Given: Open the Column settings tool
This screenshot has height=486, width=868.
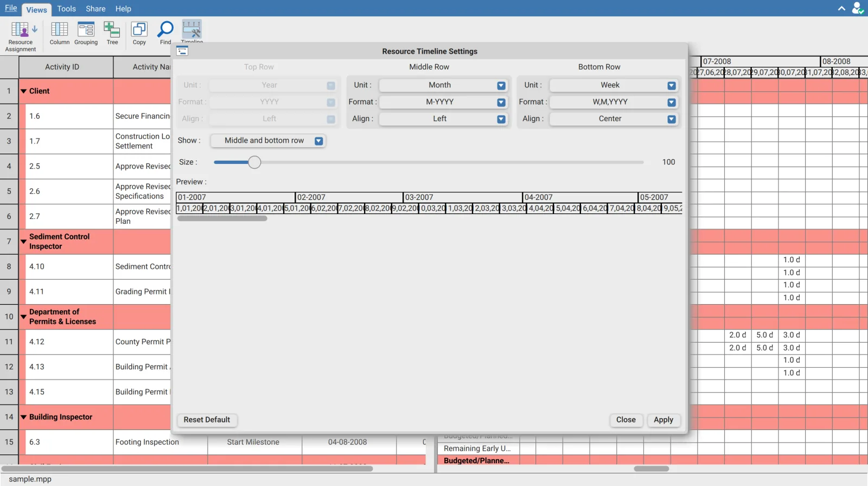Looking at the screenshot, I should click(x=60, y=34).
